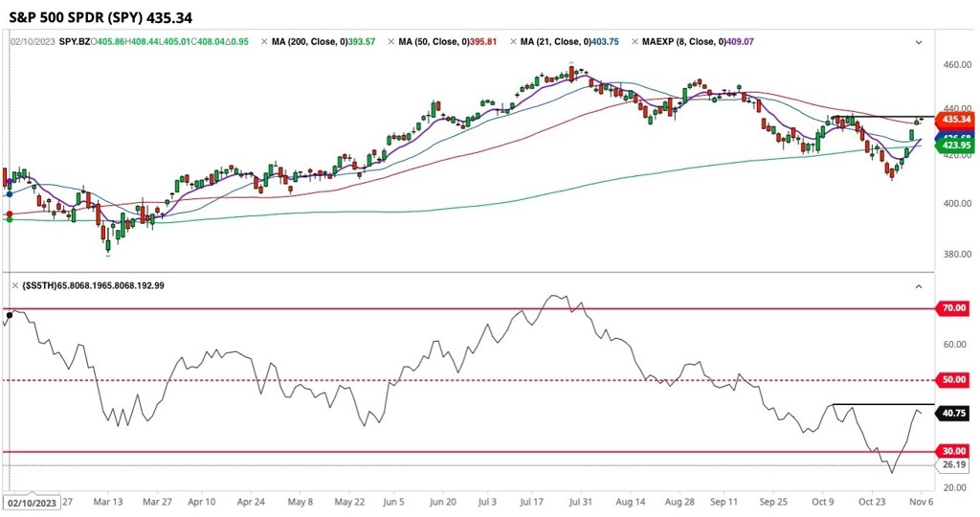Remove the MAEXP 8 indicator via its X

635,42
